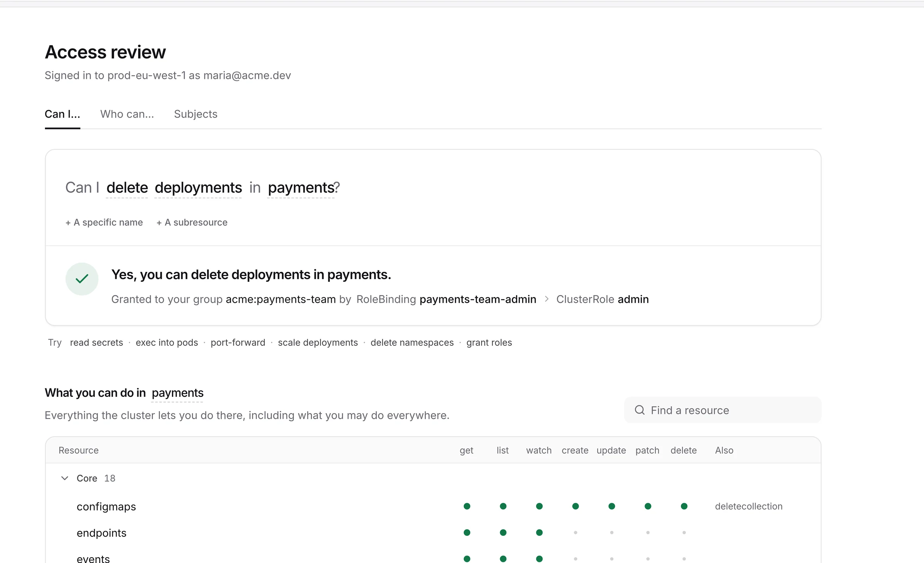The image size is (924, 563).
Task: Add a subresource to the query
Action: (192, 222)
